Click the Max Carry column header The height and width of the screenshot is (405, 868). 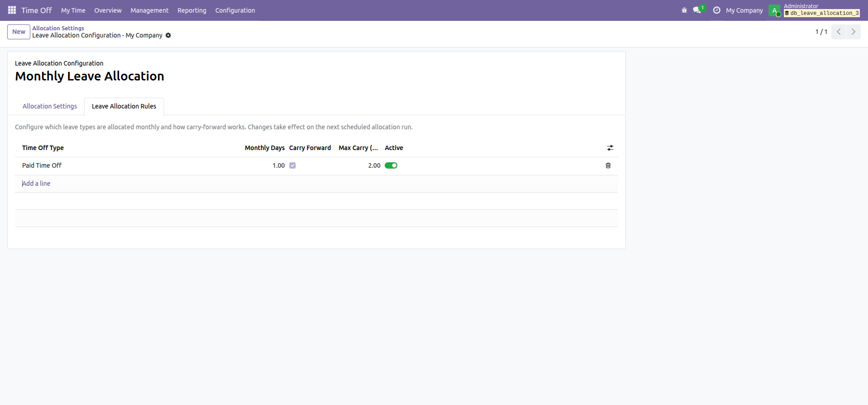coord(358,148)
